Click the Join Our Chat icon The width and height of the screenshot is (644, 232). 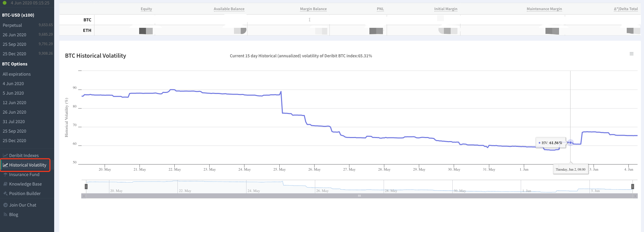pyautogui.click(x=5, y=205)
